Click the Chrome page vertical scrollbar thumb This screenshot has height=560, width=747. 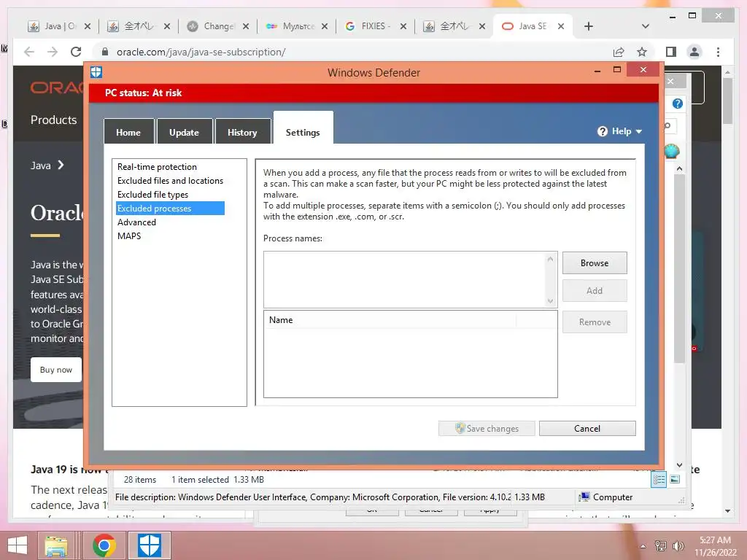(x=727, y=101)
